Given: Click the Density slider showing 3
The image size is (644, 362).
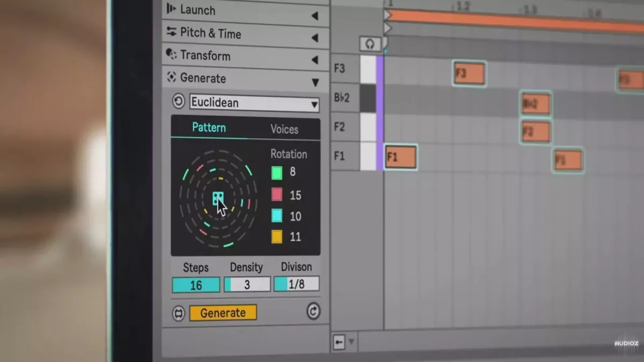Looking at the screenshot, I should (x=247, y=284).
